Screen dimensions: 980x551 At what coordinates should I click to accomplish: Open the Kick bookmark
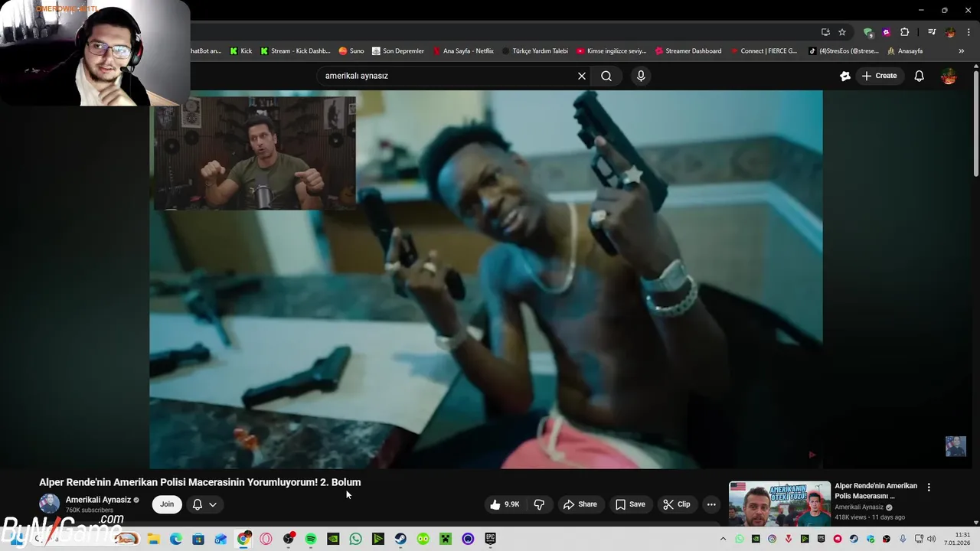(241, 51)
